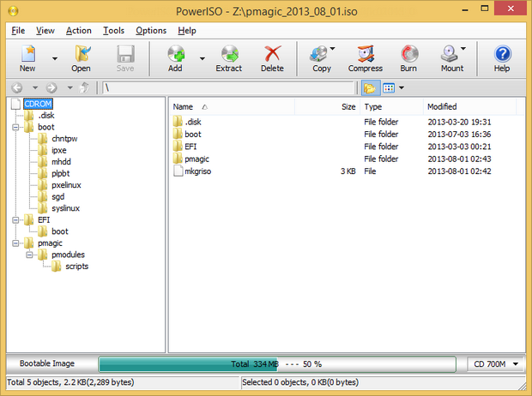
Task: Collapse the pmagic tree node
Action: click(15, 243)
